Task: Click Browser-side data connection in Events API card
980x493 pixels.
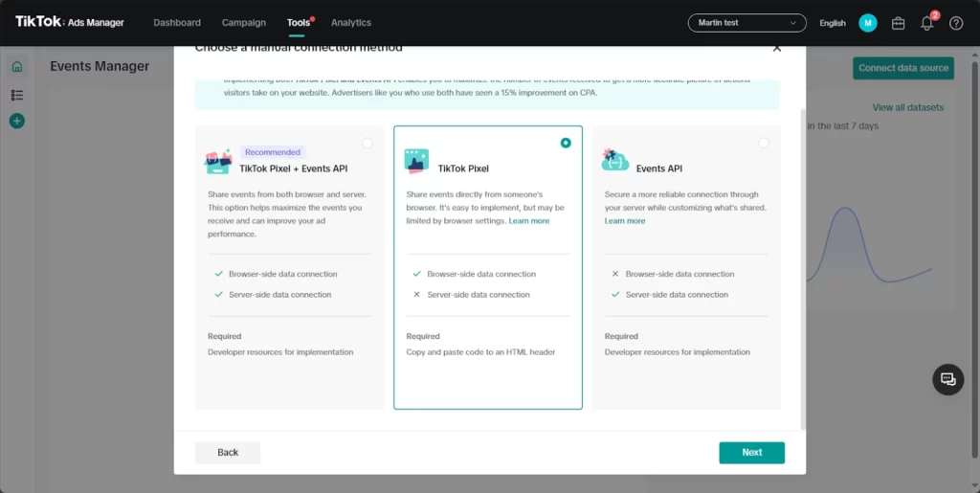Action: coord(680,275)
